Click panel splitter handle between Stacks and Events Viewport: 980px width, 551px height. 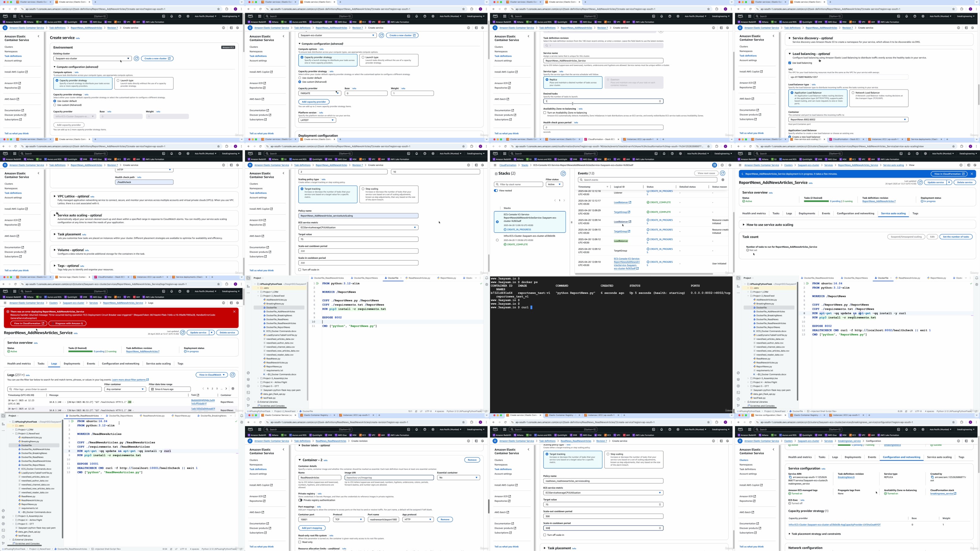(x=571, y=223)
